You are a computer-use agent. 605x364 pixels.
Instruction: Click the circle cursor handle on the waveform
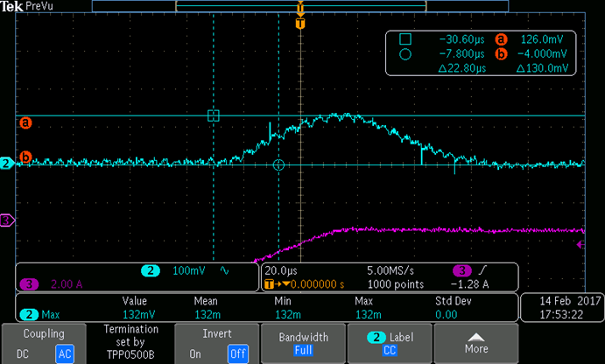278,165
